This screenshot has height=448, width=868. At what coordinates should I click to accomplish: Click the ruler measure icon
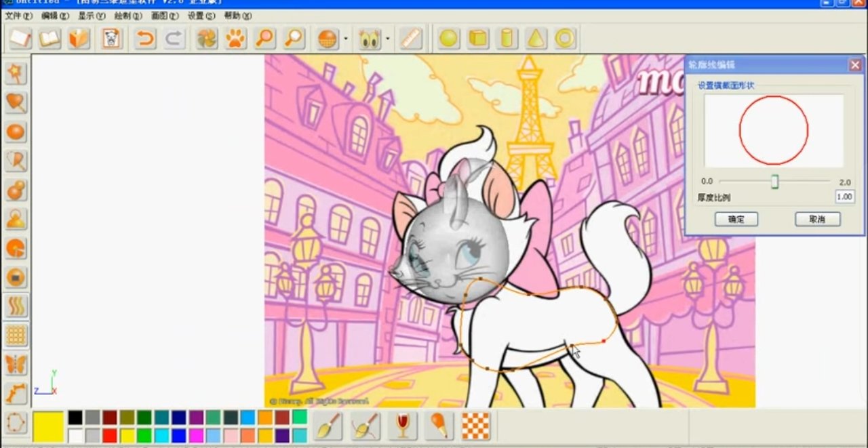(x=410, y=39)
